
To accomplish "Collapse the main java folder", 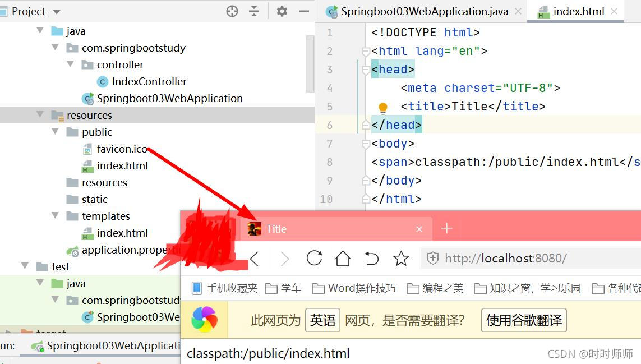I will [x=40, y=30].
